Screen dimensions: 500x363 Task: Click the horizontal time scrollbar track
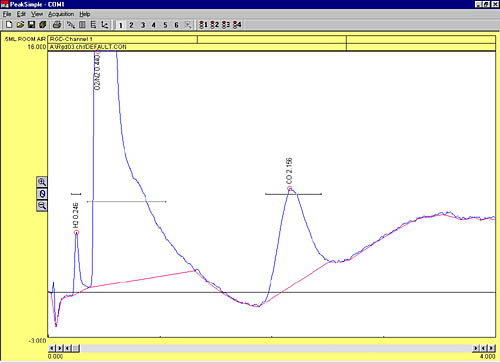tap(276, 348)
